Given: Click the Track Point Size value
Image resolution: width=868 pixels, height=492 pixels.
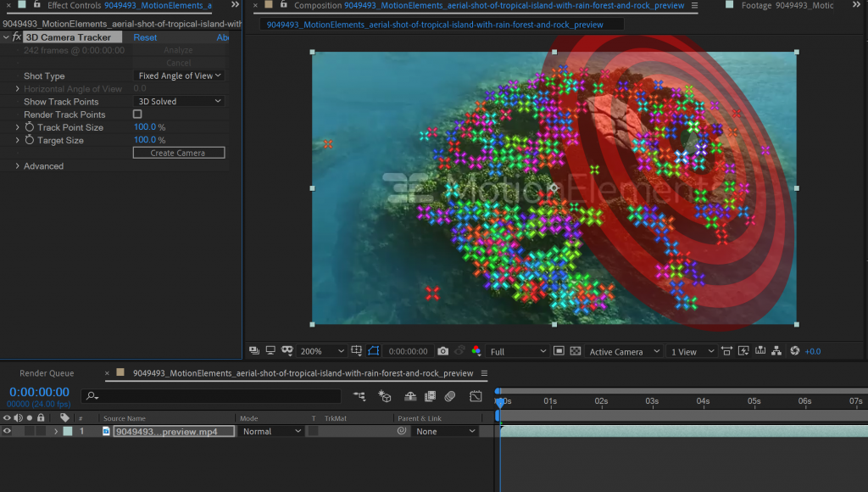Looking at the screenshot, I should [x=145, y=127].
